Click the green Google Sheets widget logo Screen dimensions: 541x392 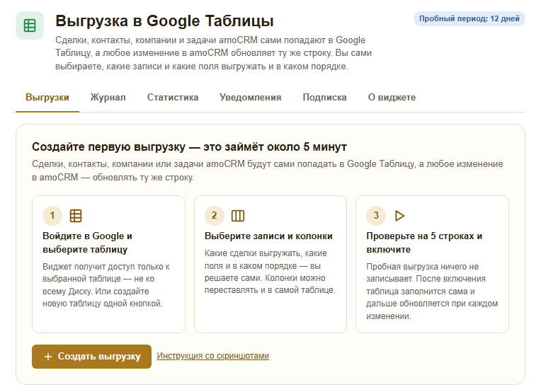(x=30, y=25)
